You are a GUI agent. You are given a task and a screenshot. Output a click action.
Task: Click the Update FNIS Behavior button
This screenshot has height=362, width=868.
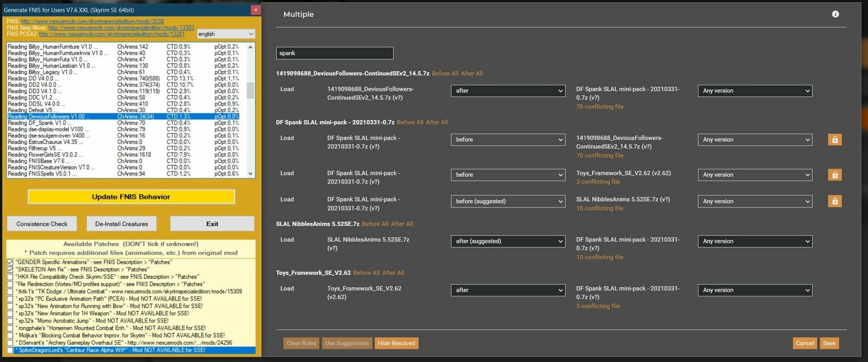[x=131, y=197]
